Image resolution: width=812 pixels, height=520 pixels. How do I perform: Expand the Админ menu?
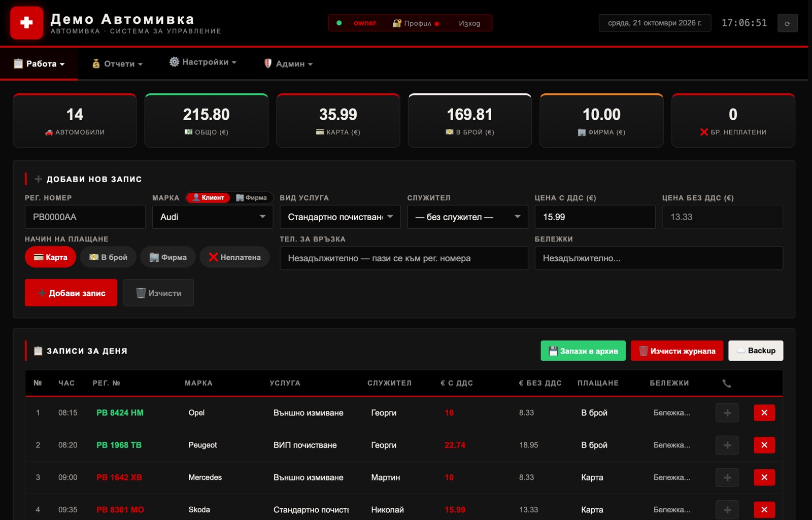pos(288,64)
